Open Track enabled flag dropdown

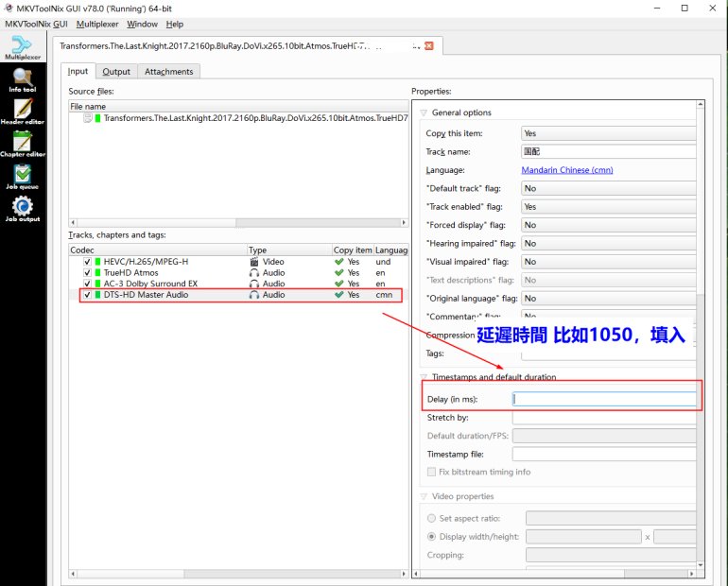608,206
